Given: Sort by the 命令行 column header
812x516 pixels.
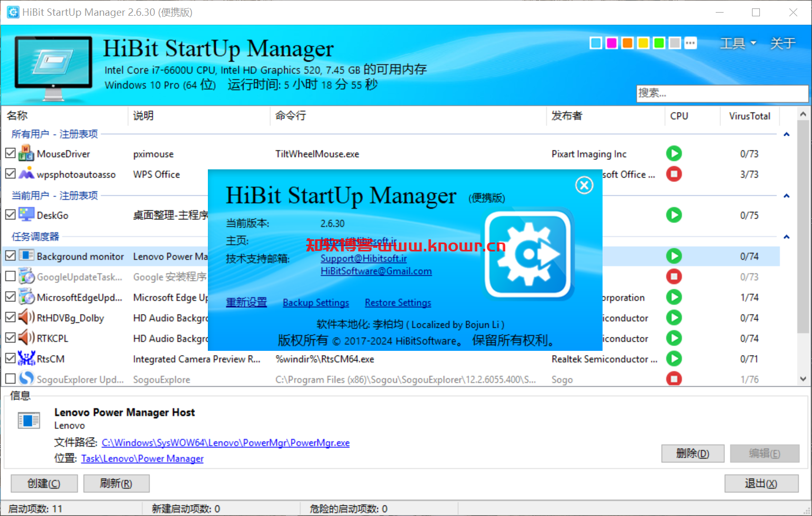Looking at the screenshot, I should pos(408,116).
